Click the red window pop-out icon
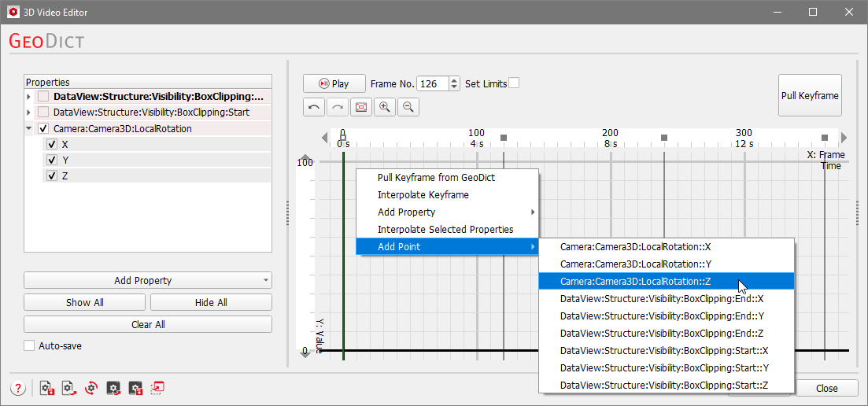This screenshot has height=406, width=868. [158, 388]
